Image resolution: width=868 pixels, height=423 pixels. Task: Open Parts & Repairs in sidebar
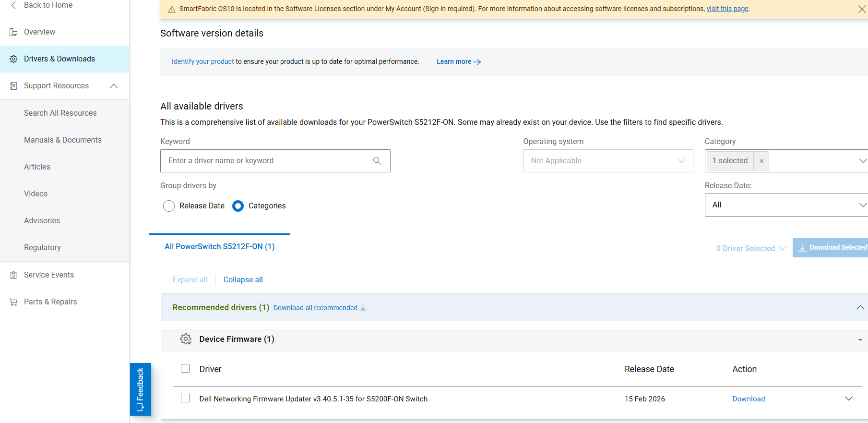pos(50,302)
